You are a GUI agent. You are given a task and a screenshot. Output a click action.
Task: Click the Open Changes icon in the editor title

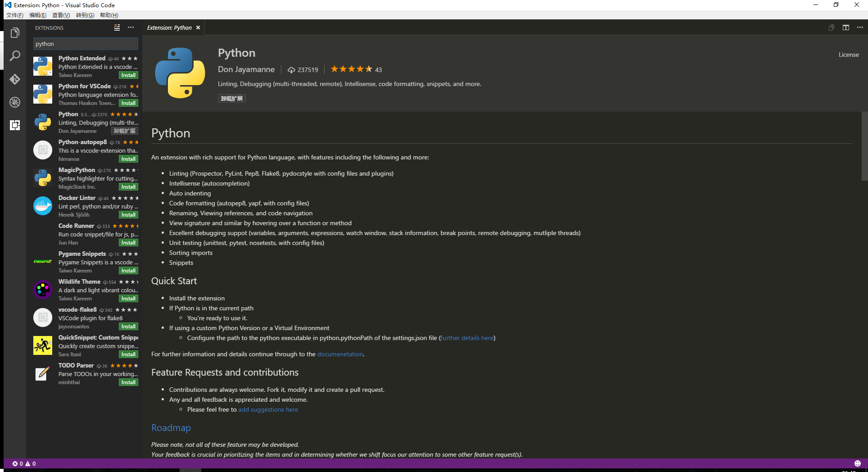tap(831, 27)
